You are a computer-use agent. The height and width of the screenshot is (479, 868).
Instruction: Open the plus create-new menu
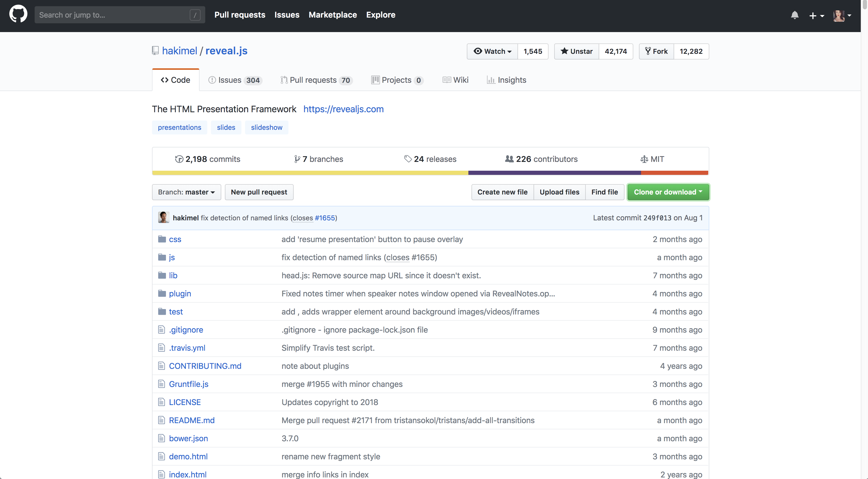(x=817, y=16)
